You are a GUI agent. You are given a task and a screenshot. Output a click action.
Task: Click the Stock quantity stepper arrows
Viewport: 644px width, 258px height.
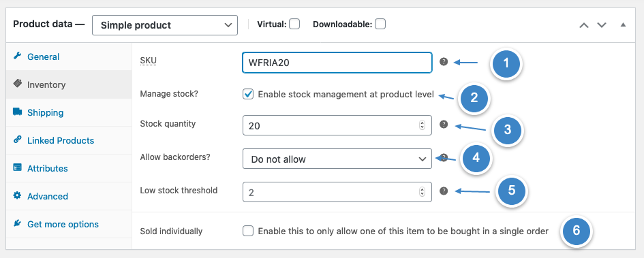[x=422, y=125]
